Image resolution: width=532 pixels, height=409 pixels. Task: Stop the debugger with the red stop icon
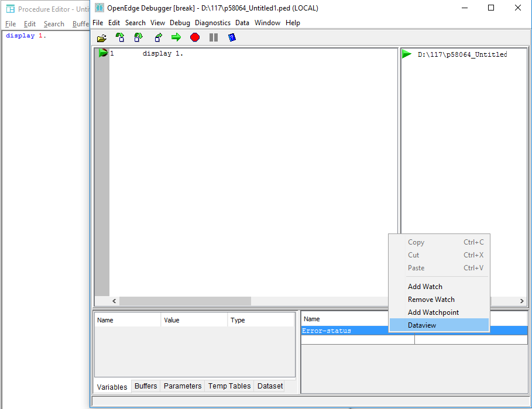click(194, 37)
